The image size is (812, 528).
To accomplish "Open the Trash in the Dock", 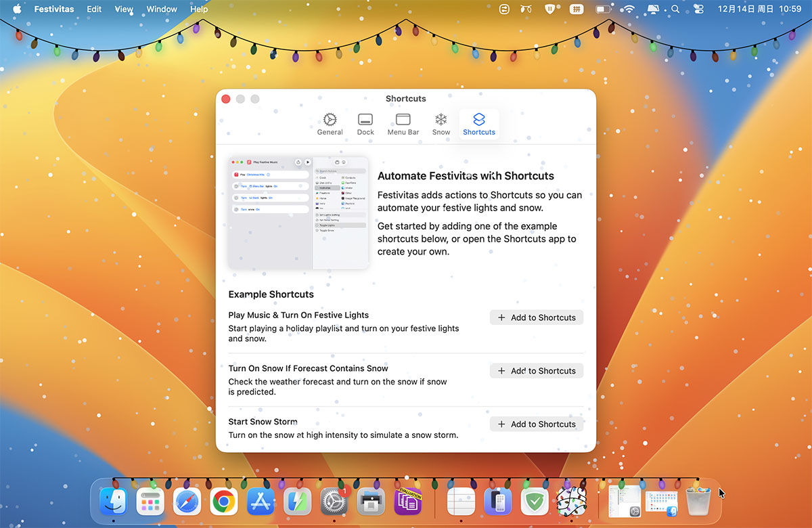I will click(x=698, y=502).
